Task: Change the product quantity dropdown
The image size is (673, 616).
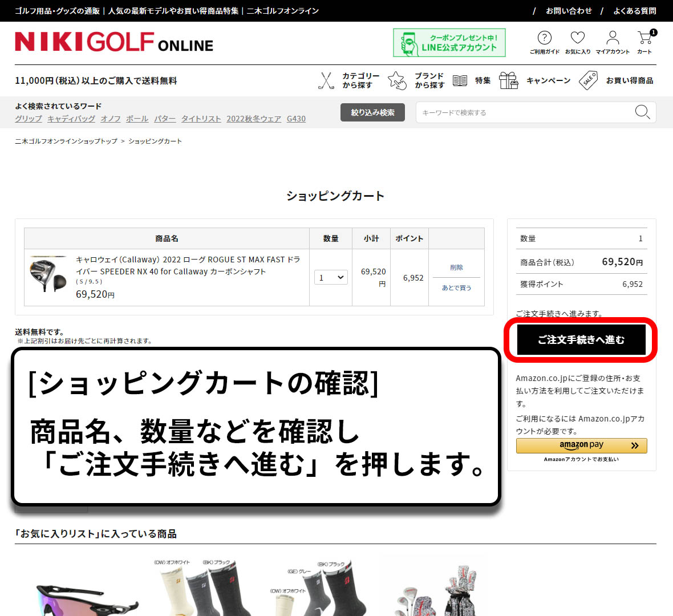Action: 331,277
